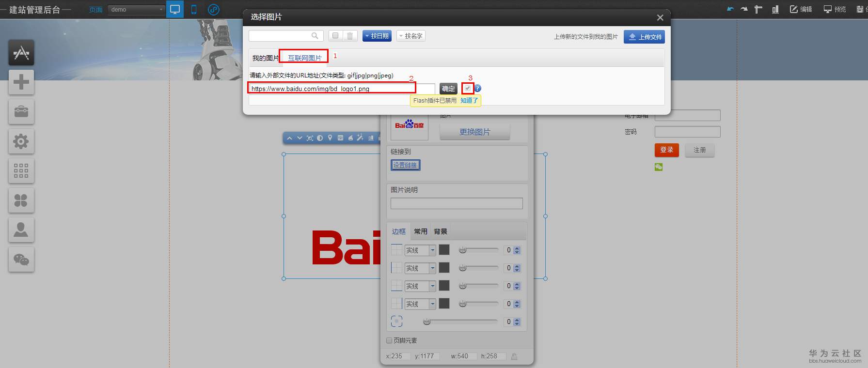
Task: Click the 编辑 edit button
Action: [801, 9]
